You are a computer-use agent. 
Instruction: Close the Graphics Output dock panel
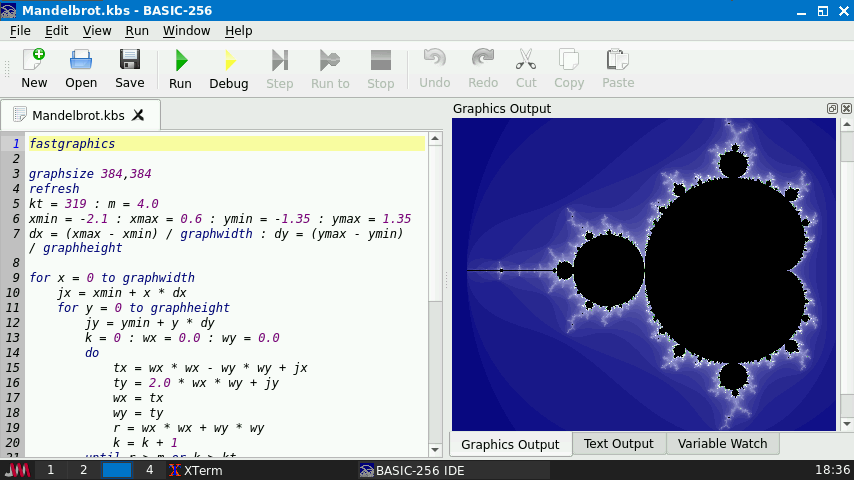[846, 108]
